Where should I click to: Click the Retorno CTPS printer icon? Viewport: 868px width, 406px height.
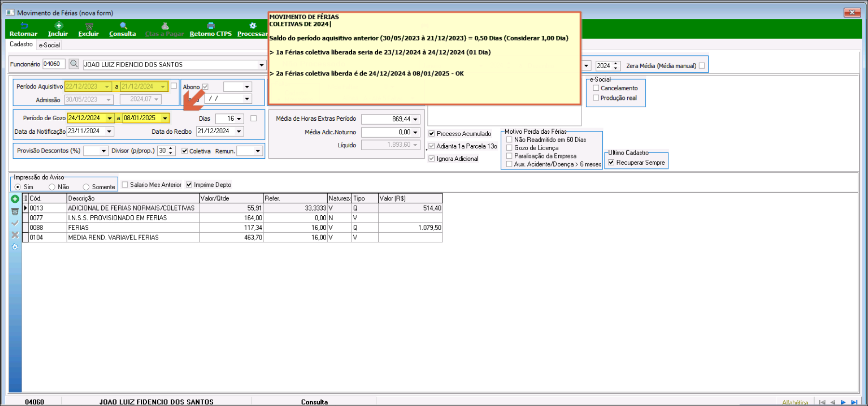(211, 26)
